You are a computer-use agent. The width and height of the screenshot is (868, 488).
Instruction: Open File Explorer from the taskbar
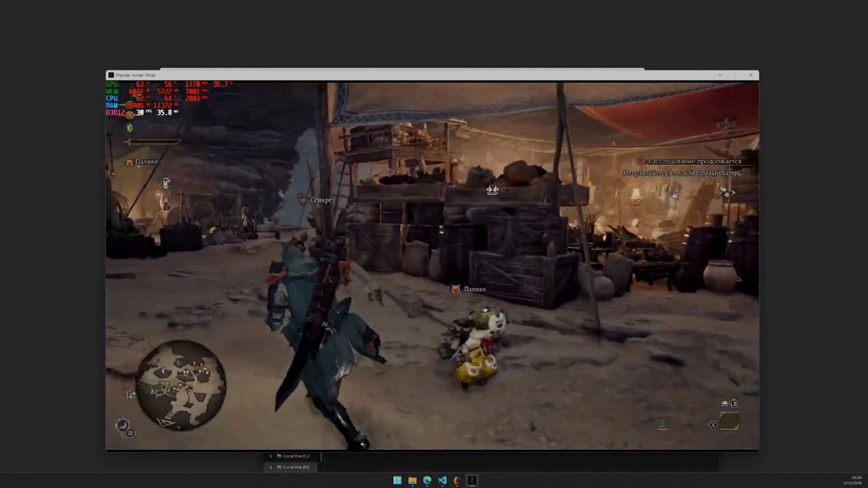pyautogui.click(x=412, y=481)
